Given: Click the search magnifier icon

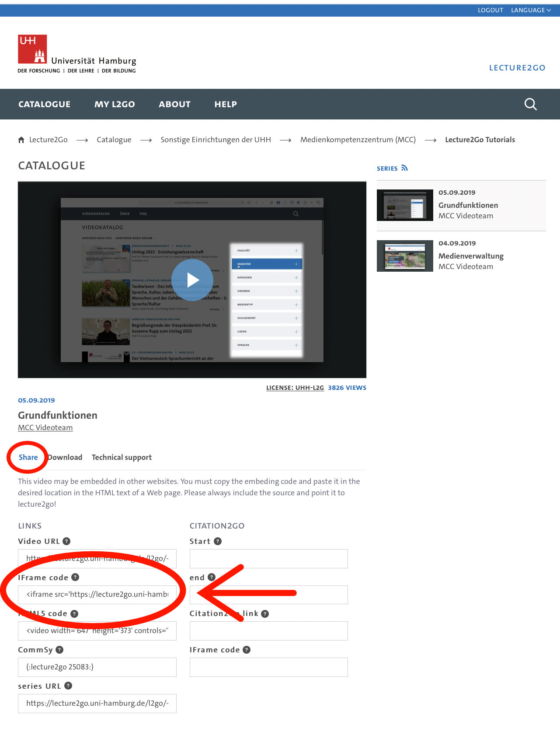Looking at the screenshot, I should [530, 104].
